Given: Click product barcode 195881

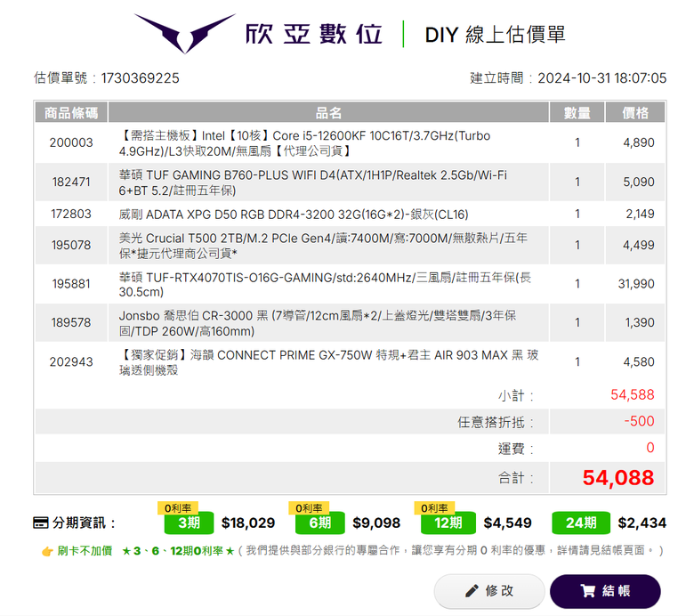Looking at the screenshot, I should [x=71, y=284].
